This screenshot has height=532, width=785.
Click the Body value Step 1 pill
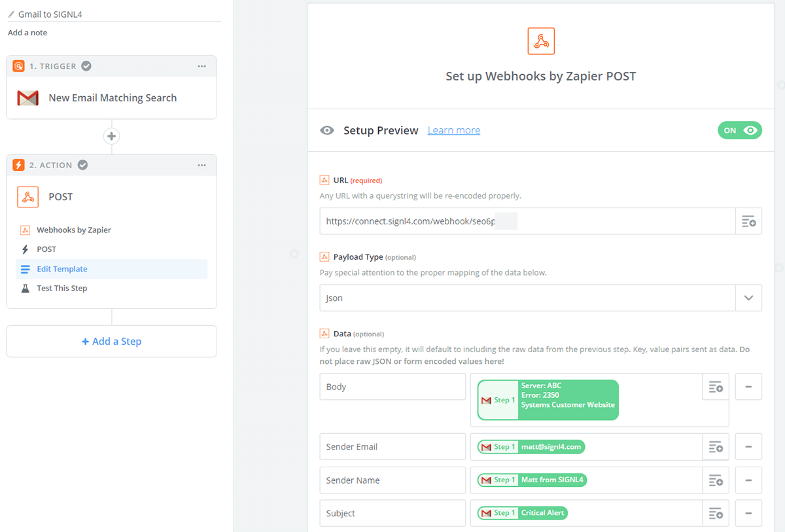[548, 400]
